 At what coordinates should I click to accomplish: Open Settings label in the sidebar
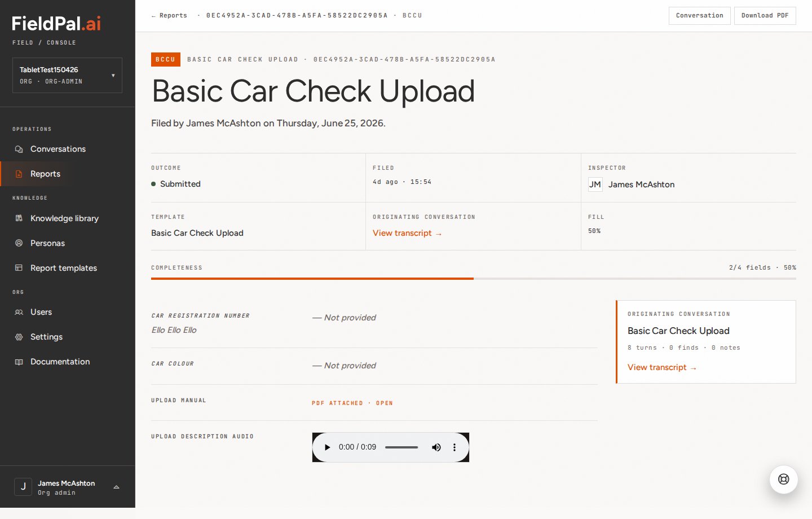coord(46,337)
